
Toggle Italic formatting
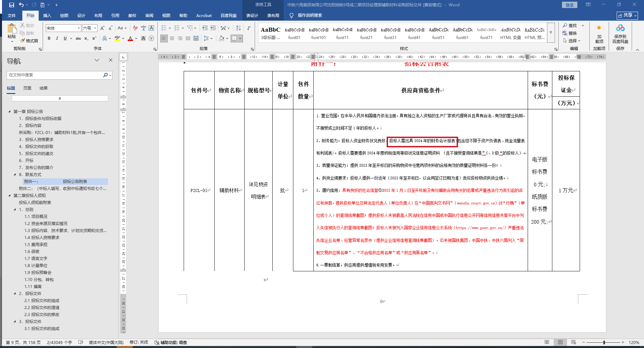57,39
